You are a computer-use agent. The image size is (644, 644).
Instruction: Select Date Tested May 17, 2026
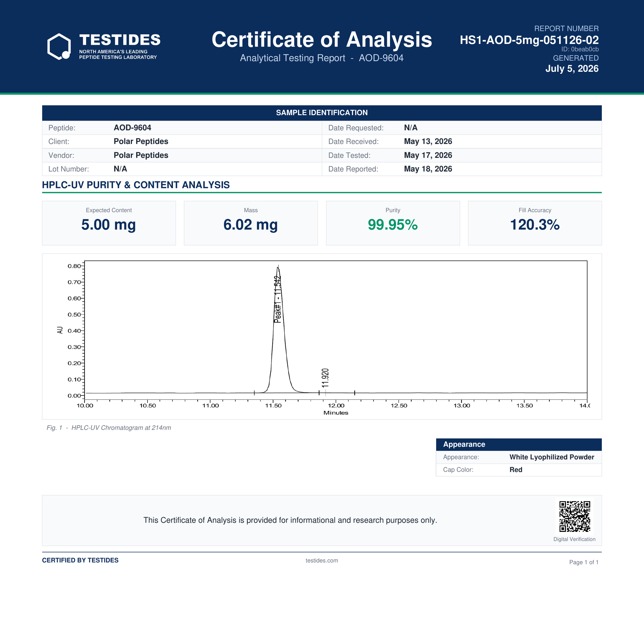coord(428,155)
